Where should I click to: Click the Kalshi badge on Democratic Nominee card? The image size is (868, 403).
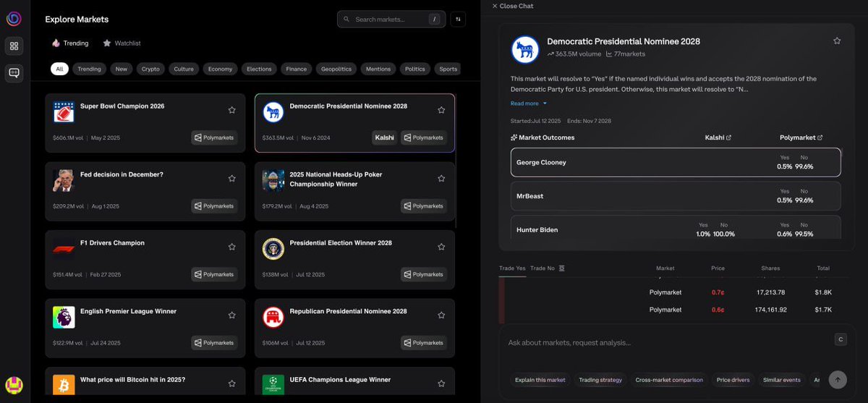tap(384, 137)
